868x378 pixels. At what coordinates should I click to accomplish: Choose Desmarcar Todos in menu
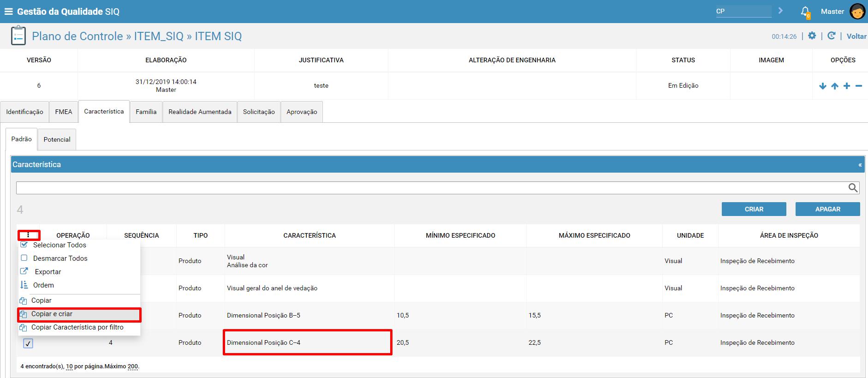pos(60,258)
